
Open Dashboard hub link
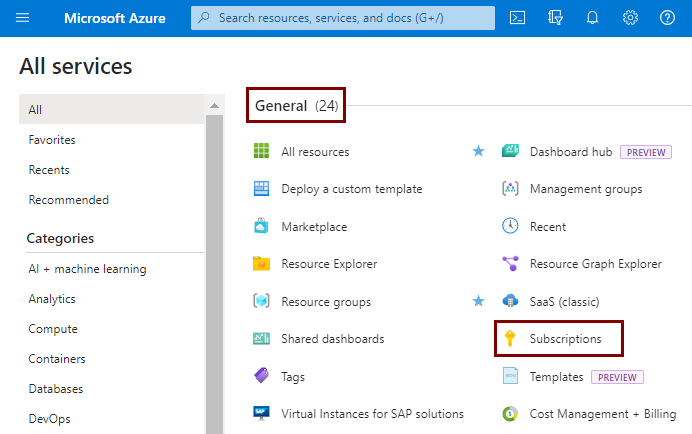571,151
